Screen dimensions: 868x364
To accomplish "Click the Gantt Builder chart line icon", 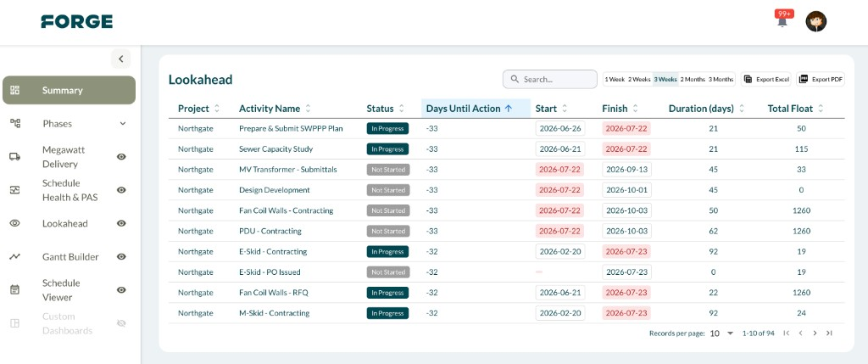I will (x=15, y=256).
